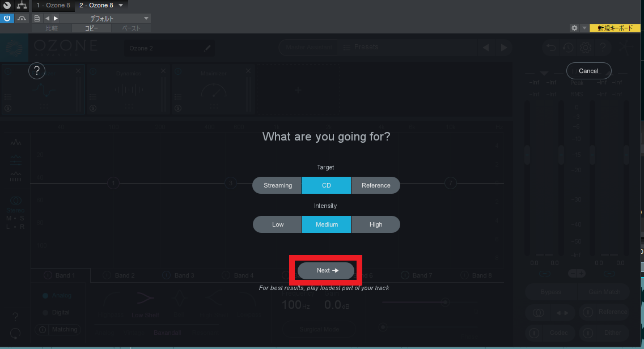644x349 pixels.
Task: Solo the Maximizer module S icon
Action: (x=178, y=108)
